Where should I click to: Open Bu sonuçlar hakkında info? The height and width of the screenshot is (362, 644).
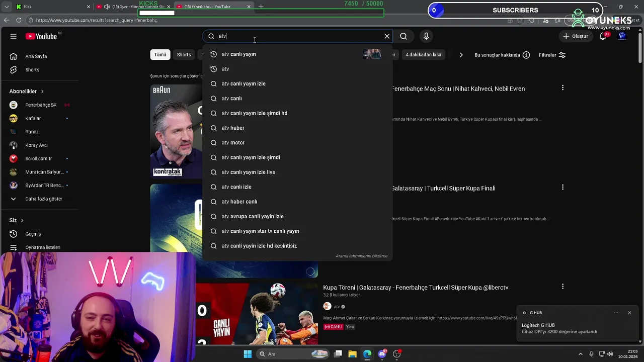(502, 55)
